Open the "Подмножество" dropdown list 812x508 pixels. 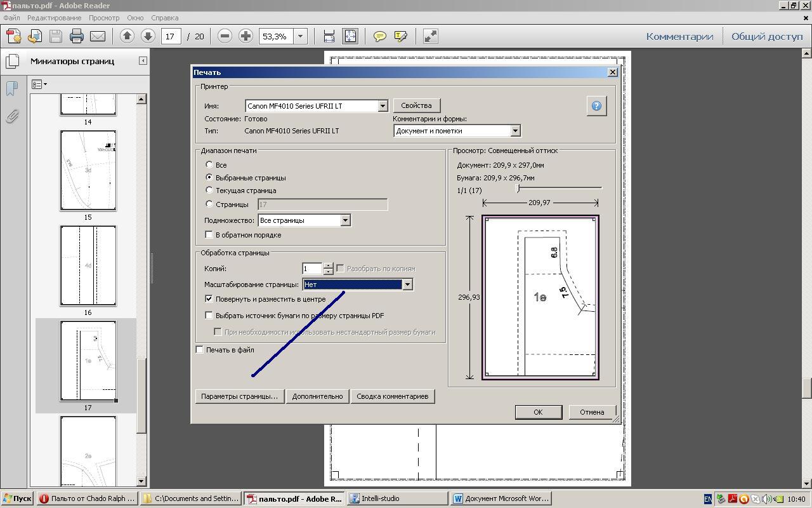[345, 220]
